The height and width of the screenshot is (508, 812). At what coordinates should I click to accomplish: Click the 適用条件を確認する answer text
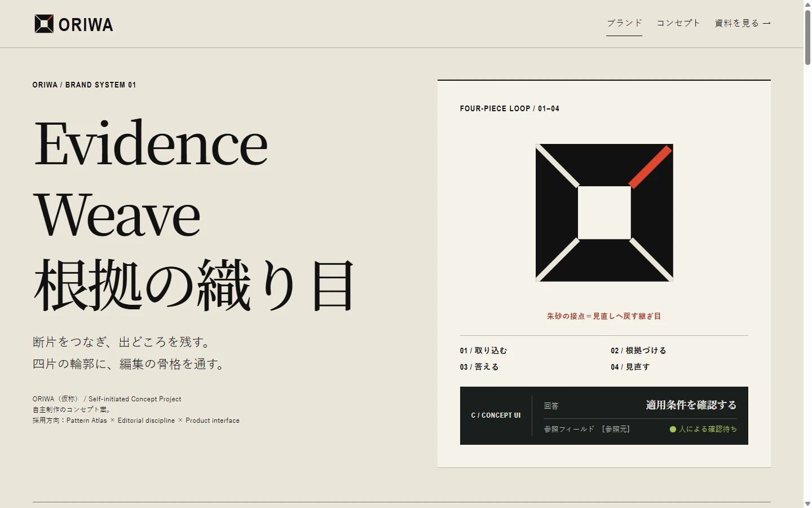[x=691, y=405]
